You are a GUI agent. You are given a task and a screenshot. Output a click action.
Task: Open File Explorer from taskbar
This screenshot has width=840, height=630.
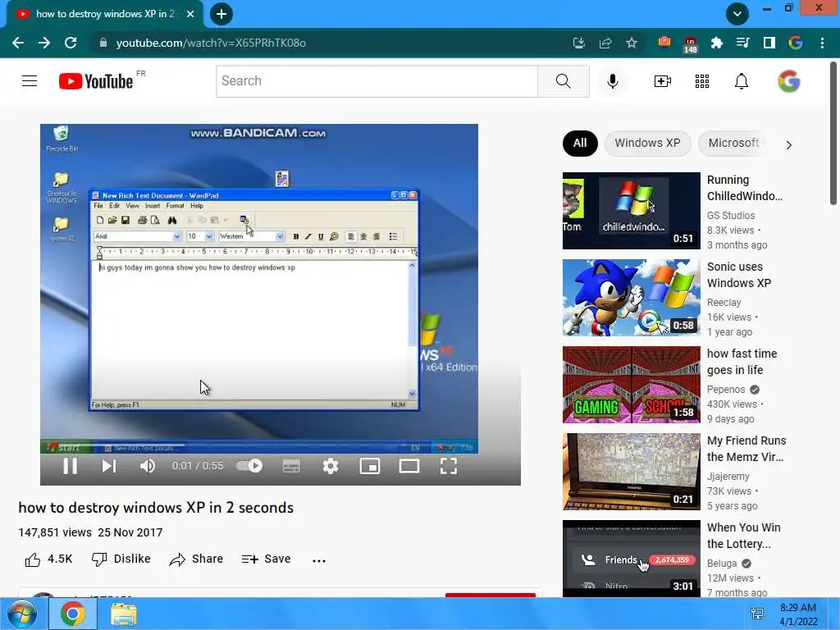pyautogui.click(x=124, y=614)
